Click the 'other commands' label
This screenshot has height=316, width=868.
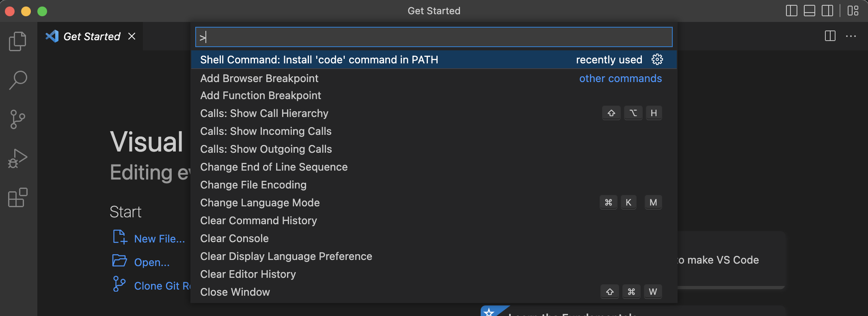point(620,78)
